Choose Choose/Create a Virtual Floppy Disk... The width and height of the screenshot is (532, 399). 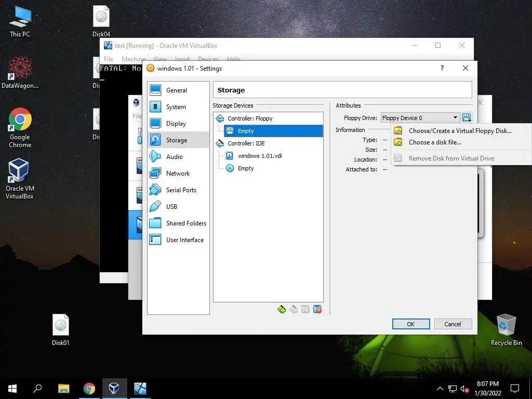(460, 131)
